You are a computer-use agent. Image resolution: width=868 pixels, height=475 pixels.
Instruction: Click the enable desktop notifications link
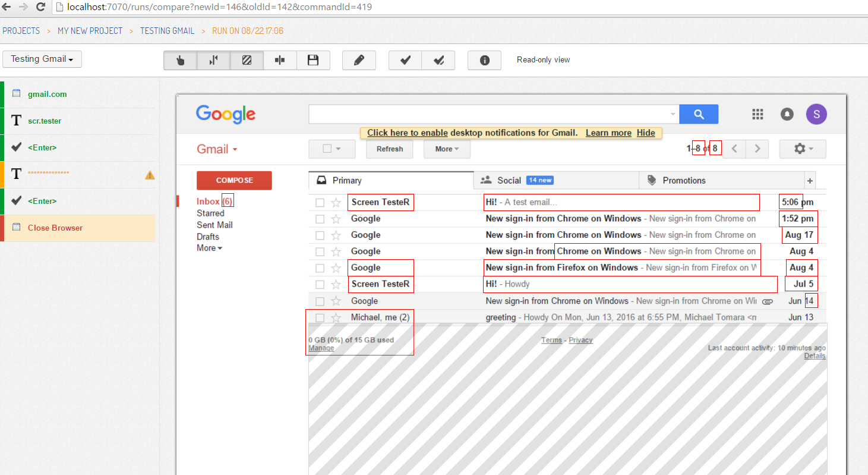click(408, 133)
